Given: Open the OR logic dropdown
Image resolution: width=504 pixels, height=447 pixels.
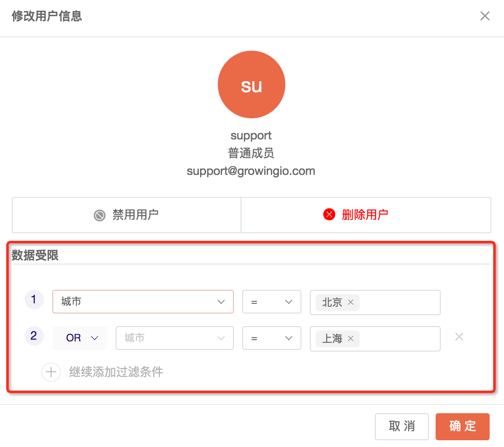Looking at the screenshot, I should (x=80, y=338).
